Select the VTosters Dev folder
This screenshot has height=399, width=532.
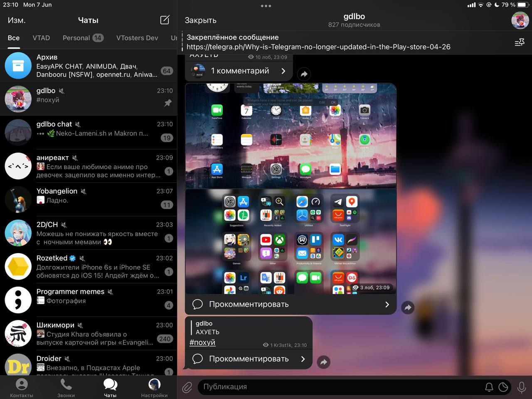click(x=137, y=38)
